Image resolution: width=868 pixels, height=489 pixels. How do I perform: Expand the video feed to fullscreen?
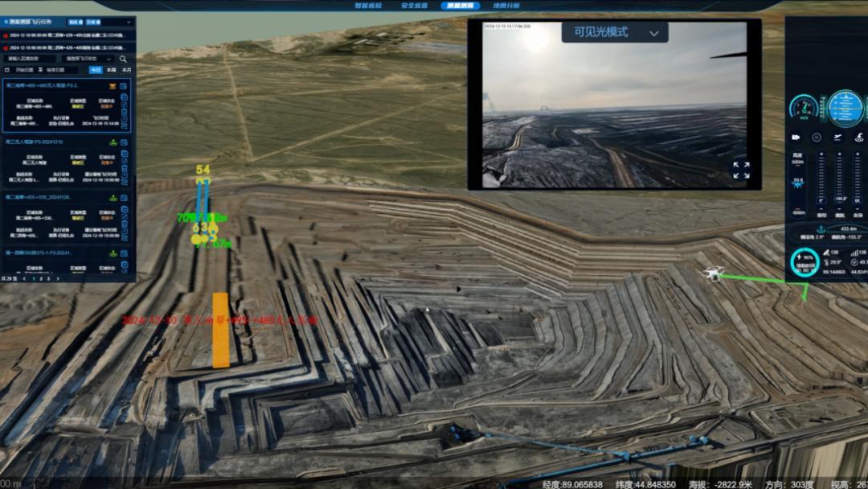741,170
